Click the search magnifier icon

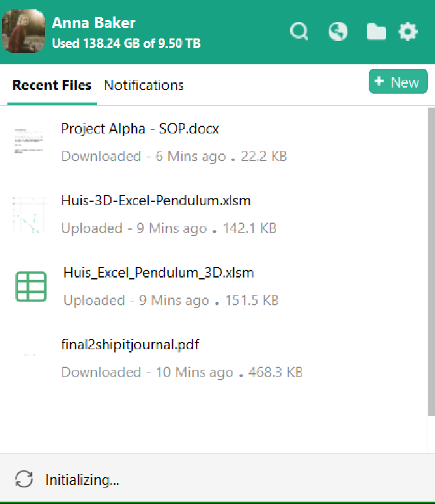299,31
